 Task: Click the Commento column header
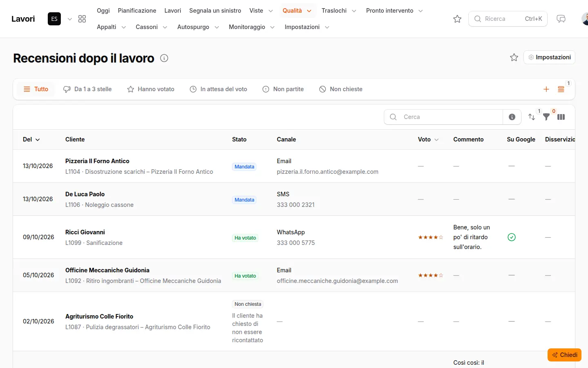[x=468, y=139]
